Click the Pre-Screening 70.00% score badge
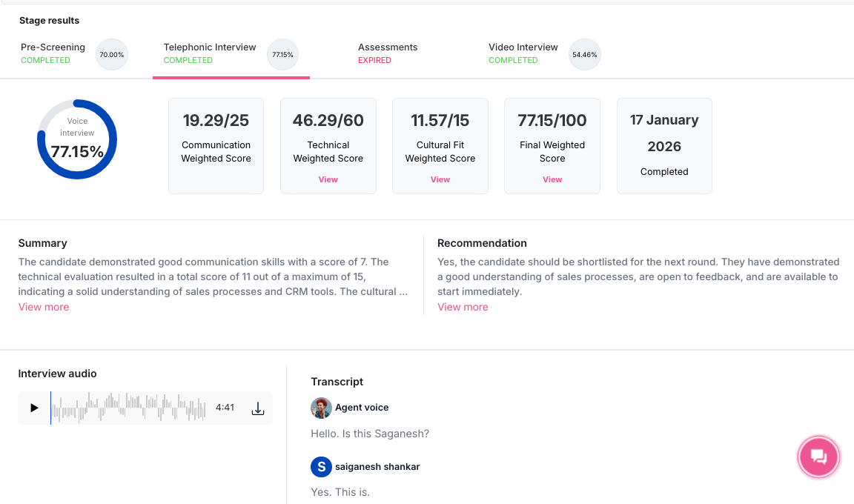854x504 pixels. pos(112,54)
